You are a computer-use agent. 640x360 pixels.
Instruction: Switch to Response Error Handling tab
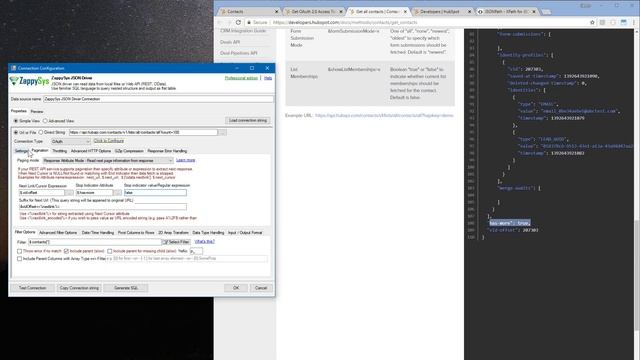167,151
